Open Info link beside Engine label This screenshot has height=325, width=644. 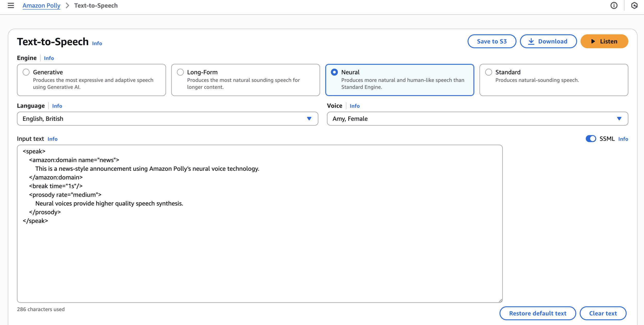pyautogui.click(x=49, y=58)
